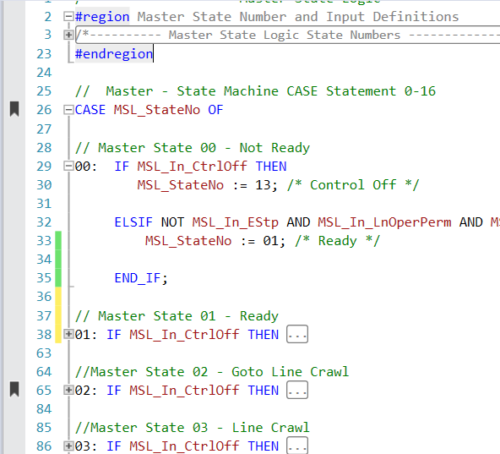This screenshot has width=500, height=454.
Task: Expand the folded state 02 block
Action: click(68, 390)
